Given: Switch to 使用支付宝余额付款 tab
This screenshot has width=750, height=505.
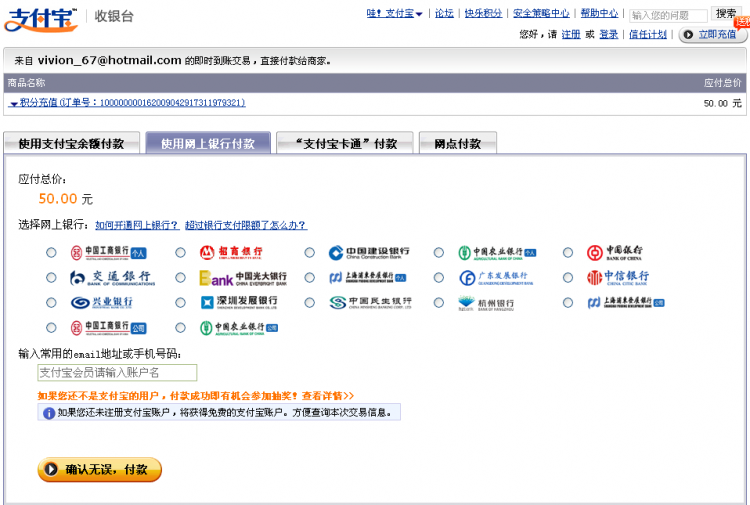Looking at the screenshot, I should tap(71, 143).
